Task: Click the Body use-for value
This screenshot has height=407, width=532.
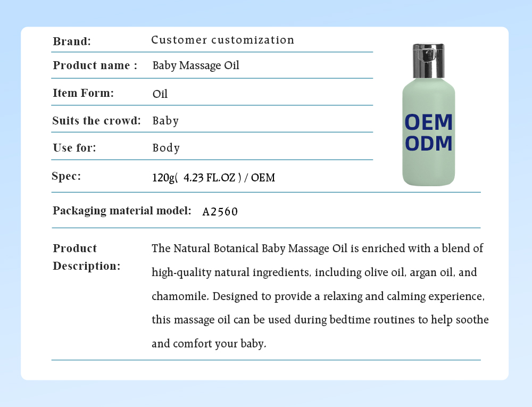Action: [x=166, y=148]
